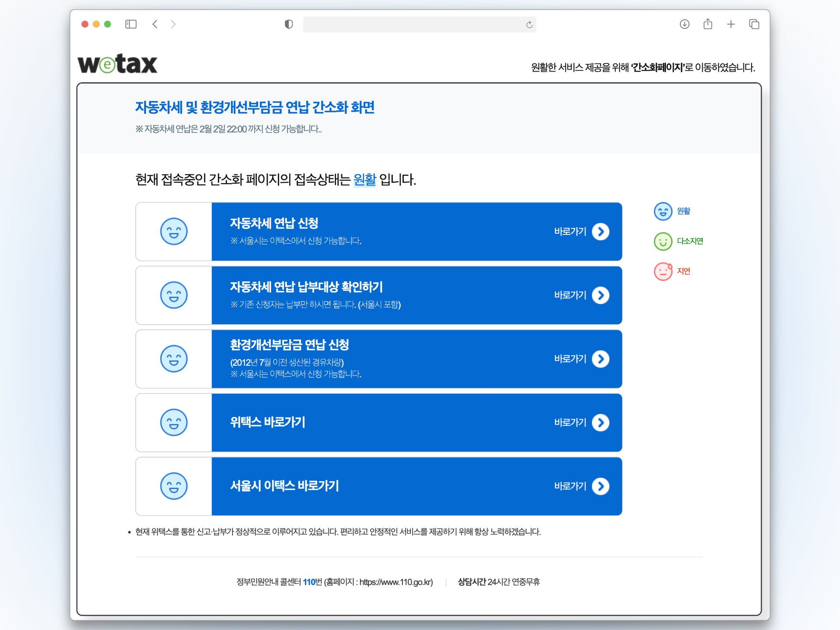
Task: Click the share icon in toolbar
Action: [x=707, y=24]
